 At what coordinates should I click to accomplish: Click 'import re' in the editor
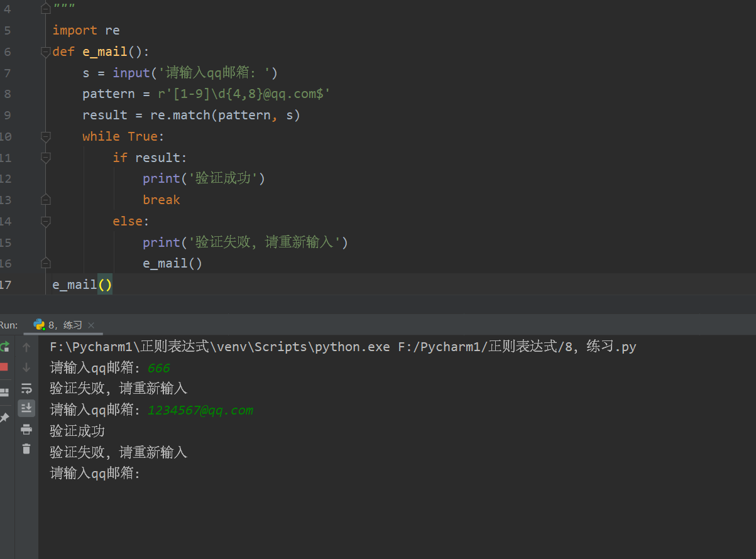tap(85, 30)
